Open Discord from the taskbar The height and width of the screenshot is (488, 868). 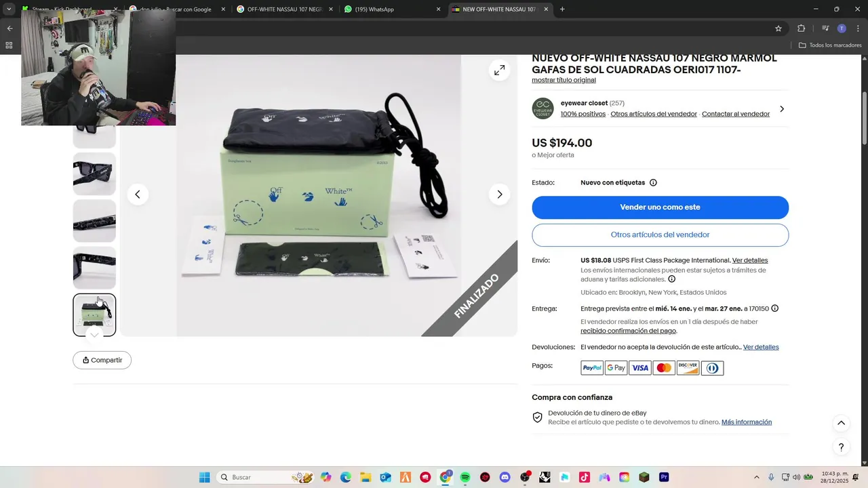[505, 477]
